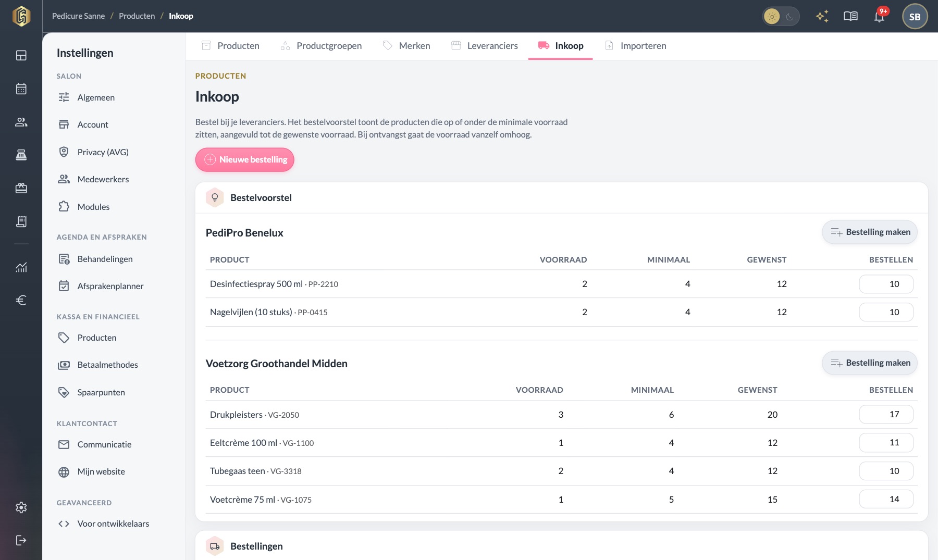This screenshot has width=938, height=560.
Task: Open the calendar icon in left sidebar
Action: pyautogui.click(x=21, y=89)
